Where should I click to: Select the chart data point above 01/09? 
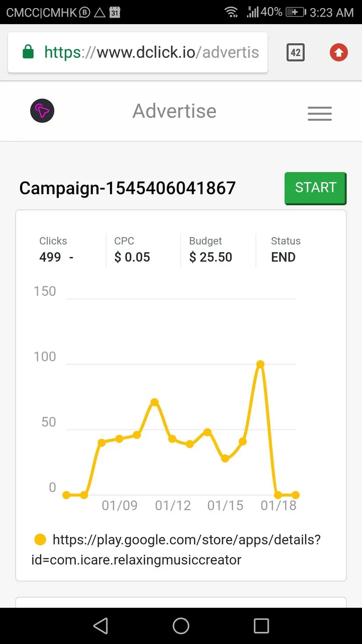point(119,439)
